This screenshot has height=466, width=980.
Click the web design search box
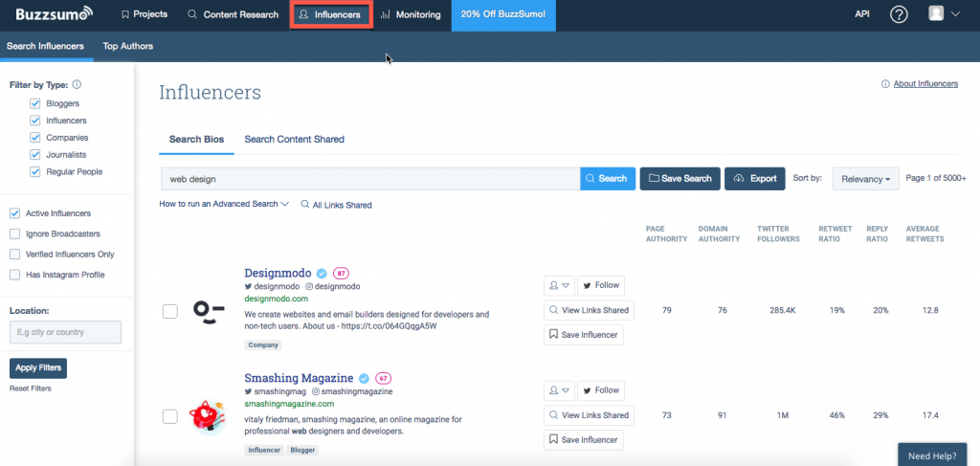click(370, 179)
